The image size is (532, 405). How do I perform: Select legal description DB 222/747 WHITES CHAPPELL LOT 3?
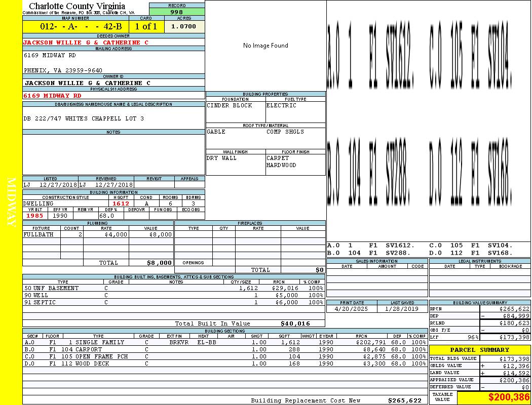(84, 118)
